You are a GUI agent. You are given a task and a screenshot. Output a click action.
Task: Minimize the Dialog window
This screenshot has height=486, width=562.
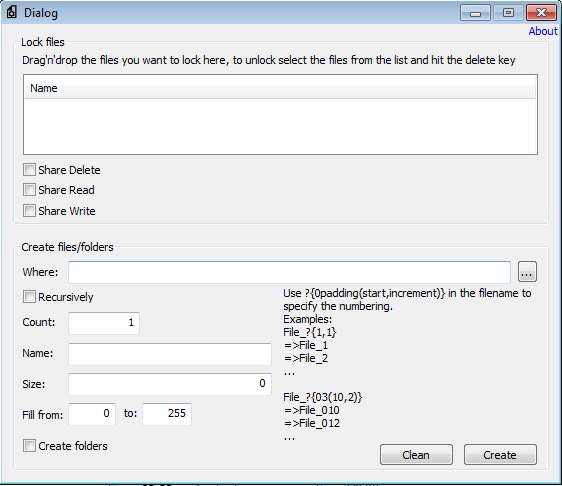[x=475, y=13]
